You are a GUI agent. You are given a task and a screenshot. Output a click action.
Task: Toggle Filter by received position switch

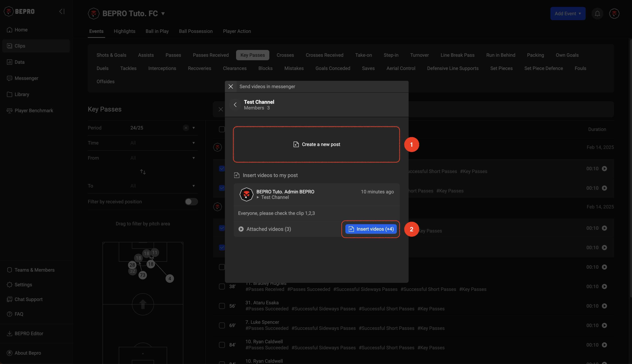coord(191,202)
